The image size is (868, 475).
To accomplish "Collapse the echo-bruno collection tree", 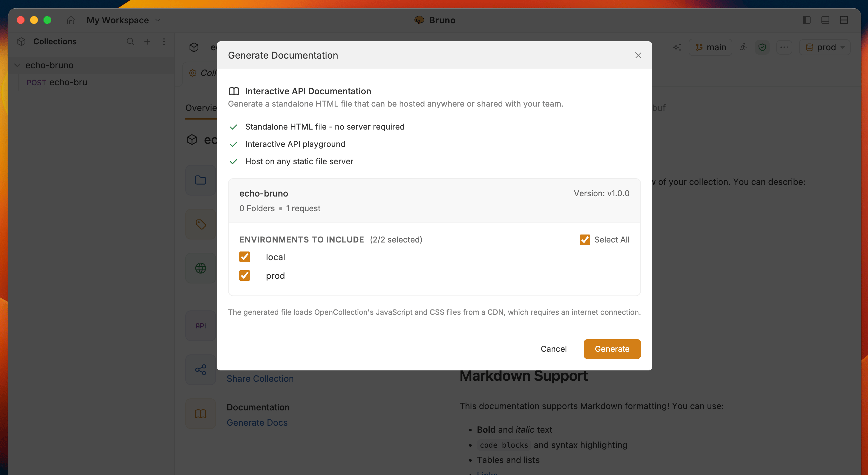I will pos(18,65).
